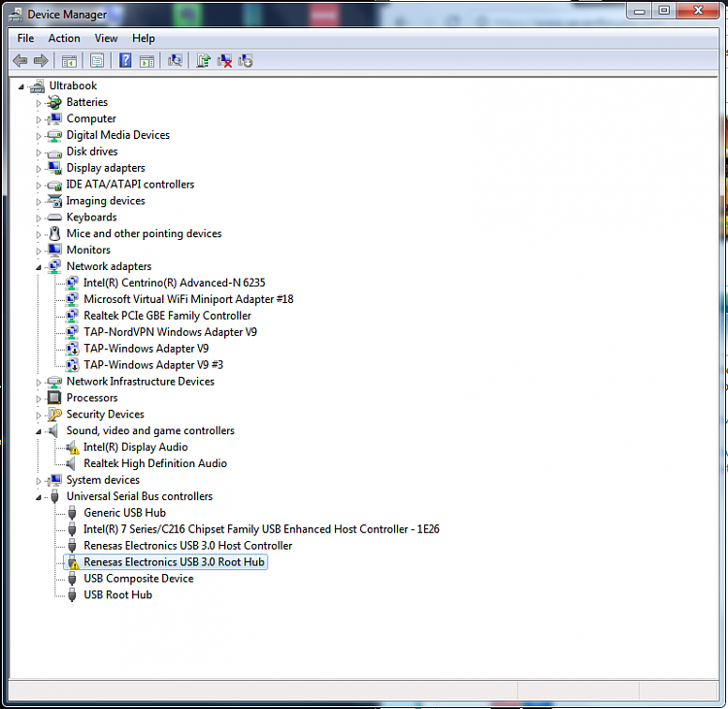Image resolution: width=728 pixels, height=709 pixels.
Task: Click the Disk drives category icon
Action: pyautogui.click(x=54, y=152)
